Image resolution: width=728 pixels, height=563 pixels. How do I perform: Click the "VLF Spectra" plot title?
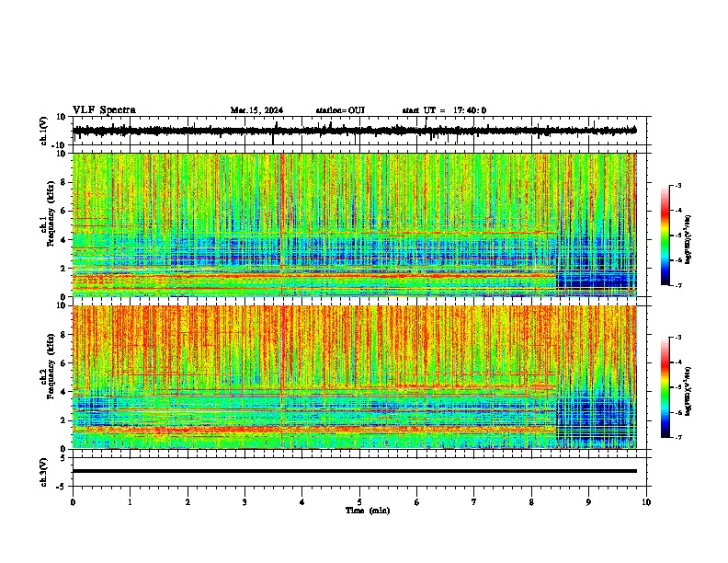pos(104,110)
